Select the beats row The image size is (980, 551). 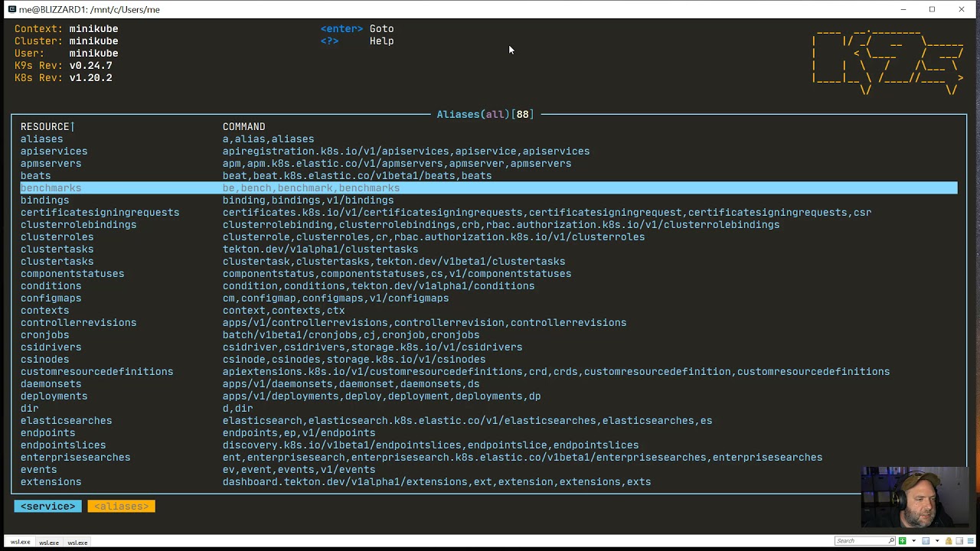click(x=488, y=175)
